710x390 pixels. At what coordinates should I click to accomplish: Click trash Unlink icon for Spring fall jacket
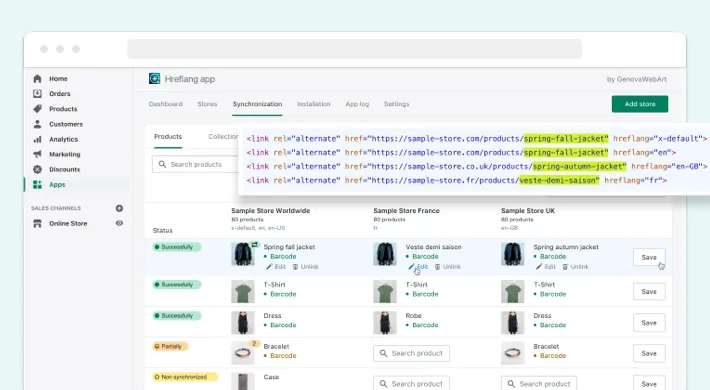coord(295,267)
